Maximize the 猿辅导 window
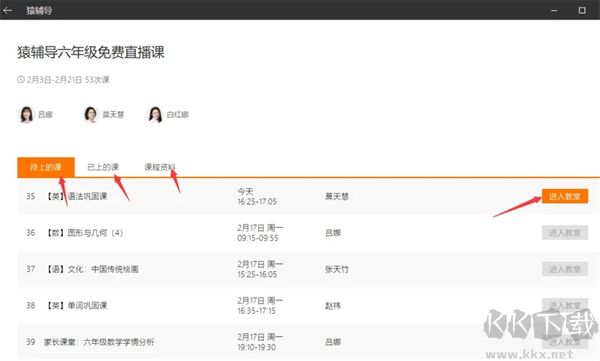 (582, 10)
